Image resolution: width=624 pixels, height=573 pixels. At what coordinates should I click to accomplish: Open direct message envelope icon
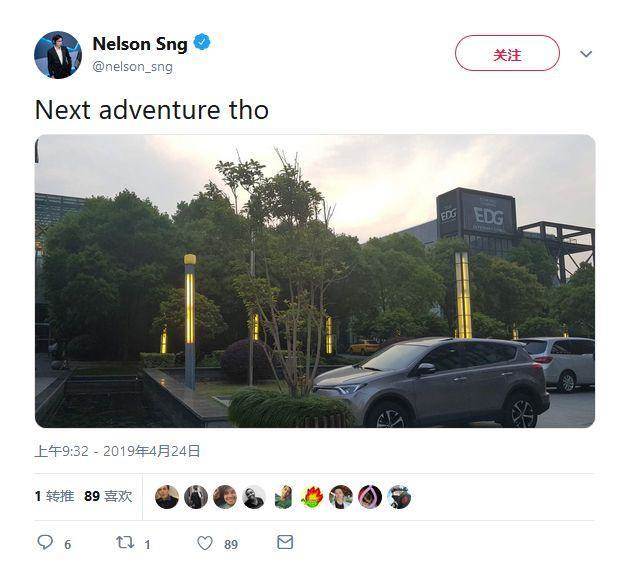click(x=285, y=542)
